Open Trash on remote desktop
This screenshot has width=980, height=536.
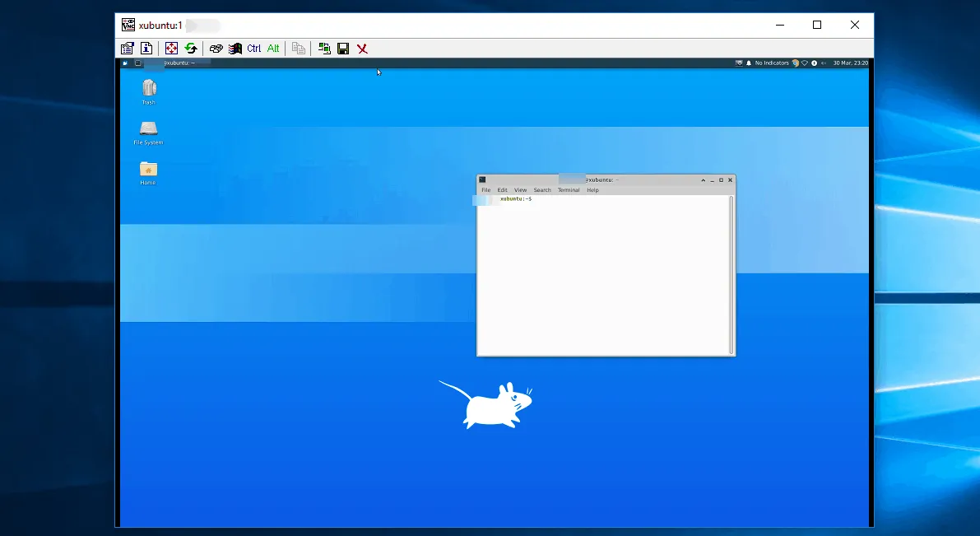click(x=149, y=92)
